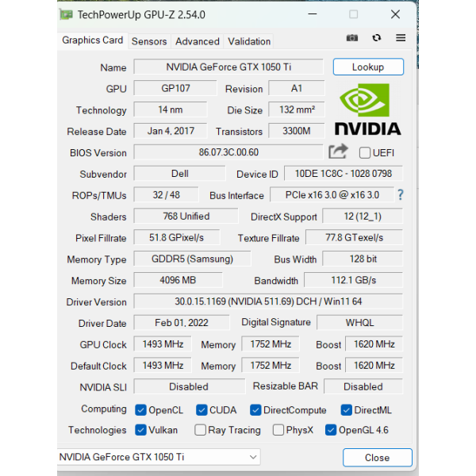Click the Bandwidth value 112.1 GB/s

pyautogui.click(x=353, y=280)
